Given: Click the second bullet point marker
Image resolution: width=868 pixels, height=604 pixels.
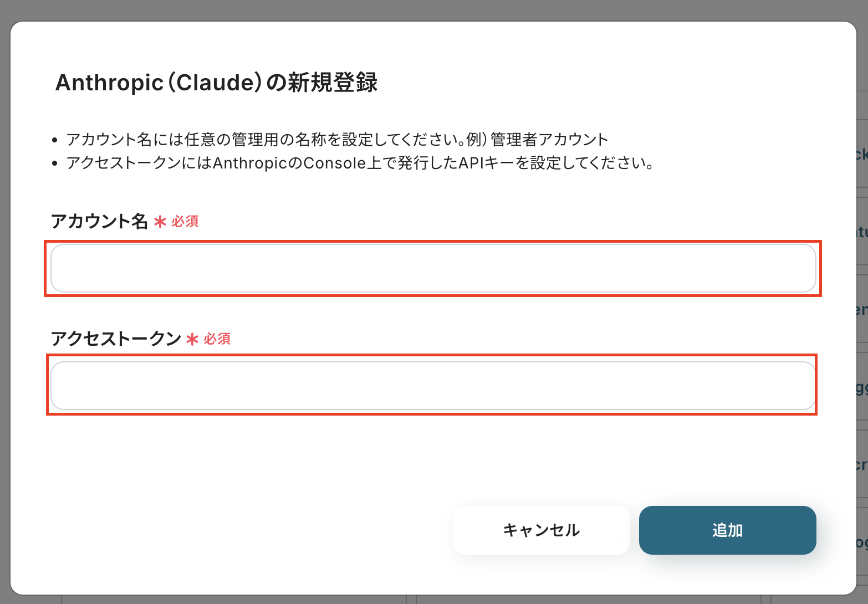Looking at the screenshot, I should pyautogui.click(x=54, y=163).
